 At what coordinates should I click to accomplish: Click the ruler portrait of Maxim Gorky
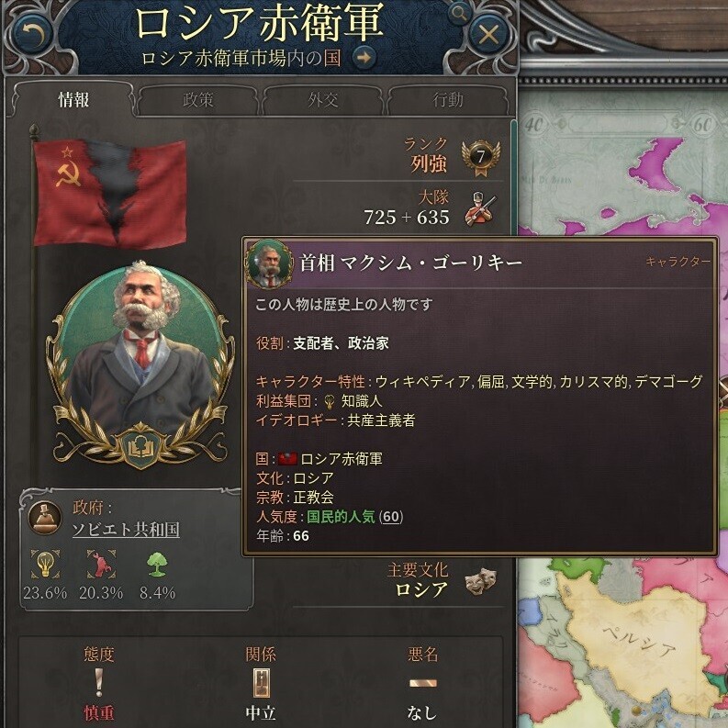[140, 362]
